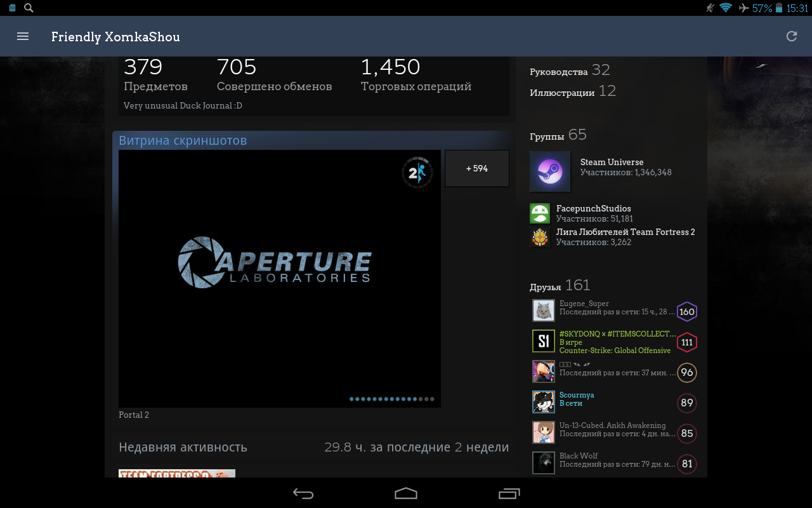Open the +594 more screenshots button
812x508 pixels.
point(477,168)
